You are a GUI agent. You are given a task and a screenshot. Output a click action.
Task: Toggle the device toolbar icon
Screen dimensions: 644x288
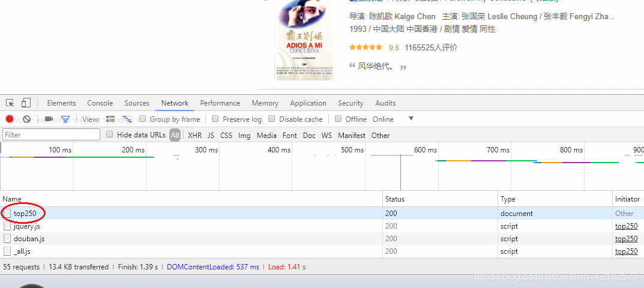tap(26, 103)
